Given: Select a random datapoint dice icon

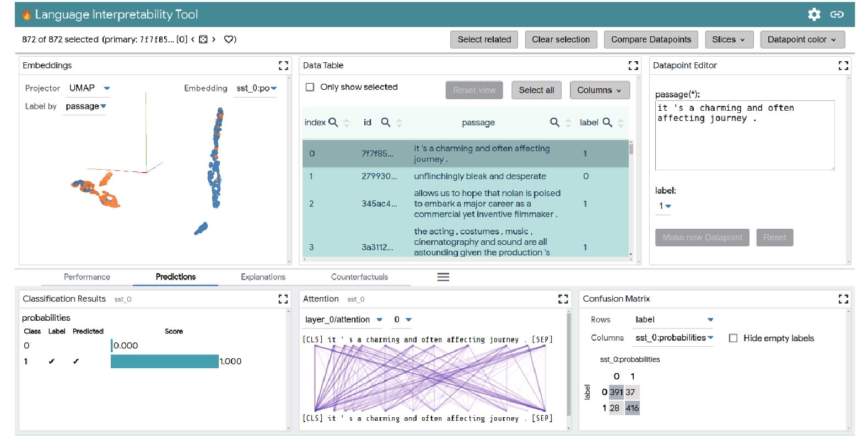Looking at the screenshot, I should click(x=203, y=39).
